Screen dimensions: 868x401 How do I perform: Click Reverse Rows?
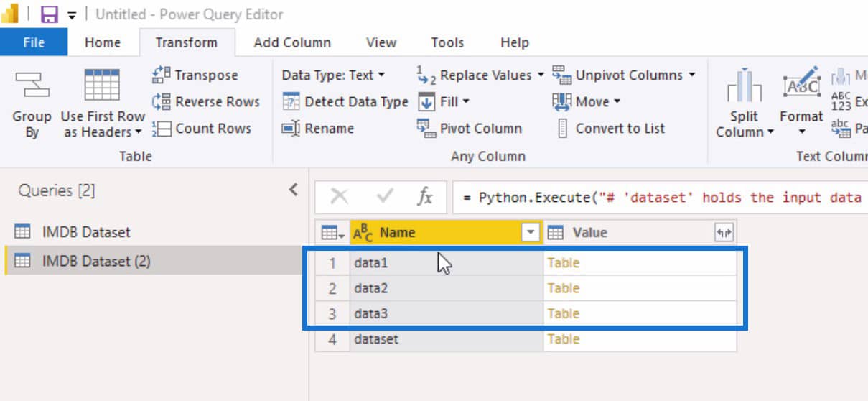205,101
